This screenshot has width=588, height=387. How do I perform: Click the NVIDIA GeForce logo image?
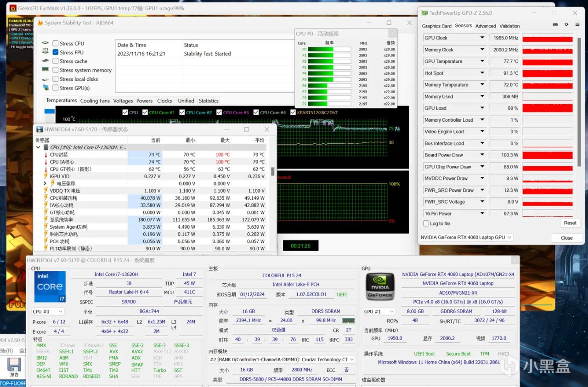click(x=379, y=287)
